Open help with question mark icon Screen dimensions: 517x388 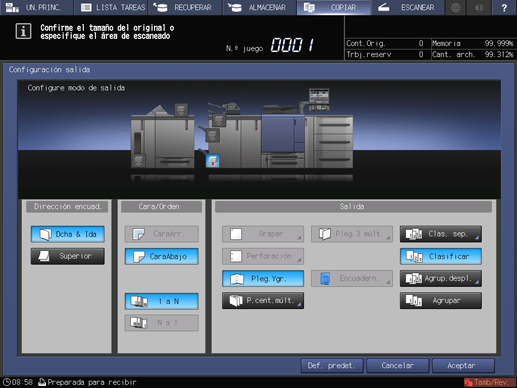click(x=504, y=7)
